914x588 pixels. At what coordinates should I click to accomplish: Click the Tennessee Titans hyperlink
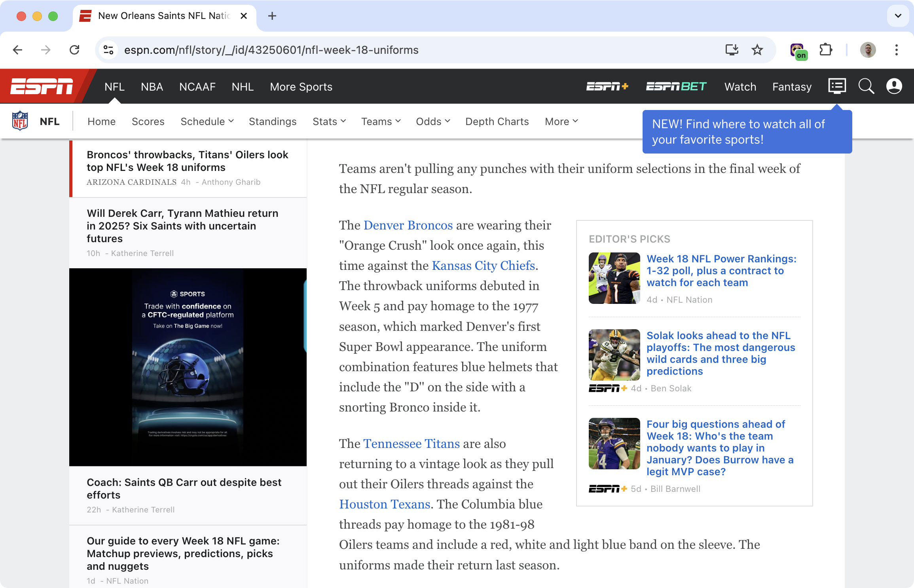411,444
